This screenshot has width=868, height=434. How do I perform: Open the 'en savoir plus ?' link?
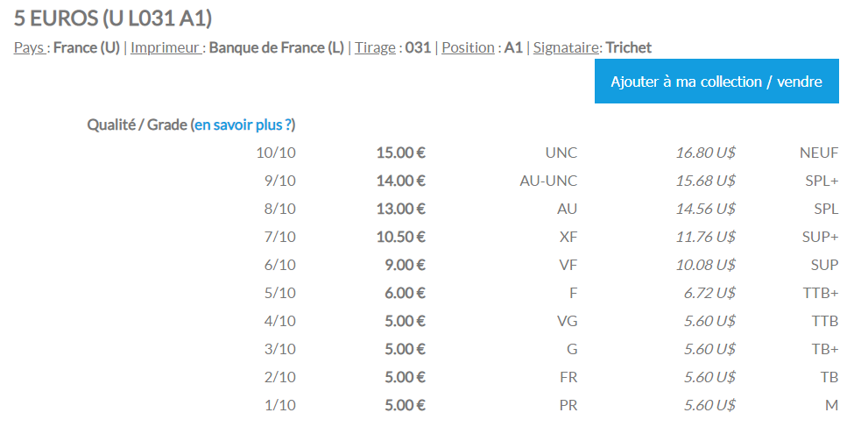[243, 125]
